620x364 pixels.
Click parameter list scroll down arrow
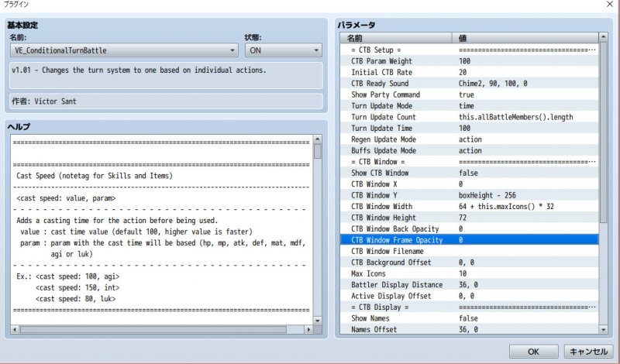point(604,329)
